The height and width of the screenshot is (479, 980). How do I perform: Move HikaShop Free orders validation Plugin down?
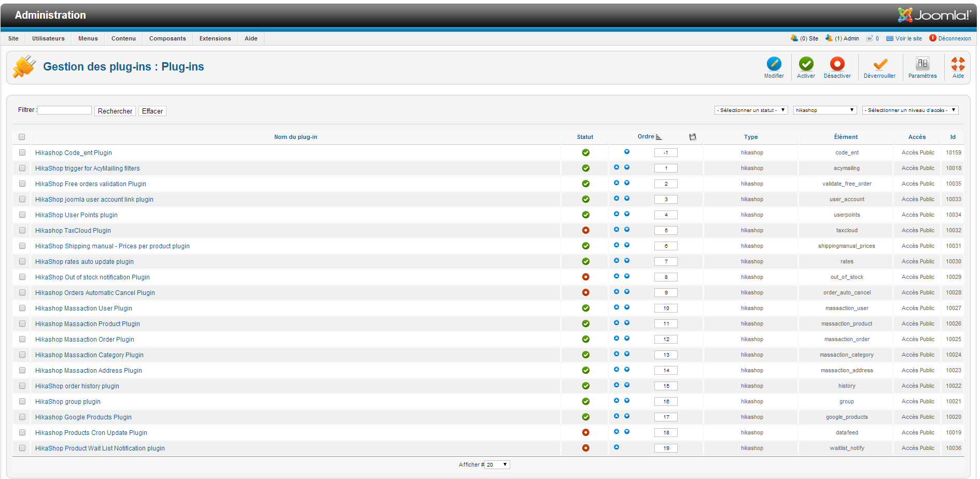click(627, 183)
